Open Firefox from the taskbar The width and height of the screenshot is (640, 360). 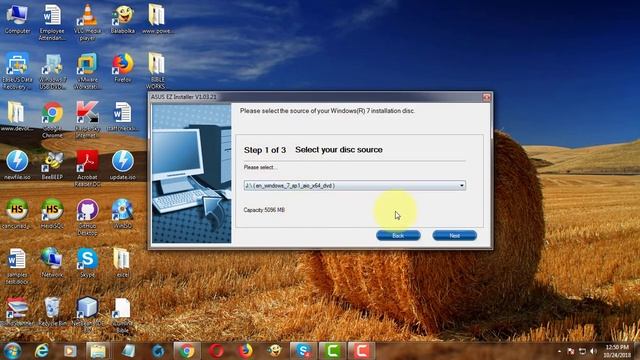click(245, 351)
